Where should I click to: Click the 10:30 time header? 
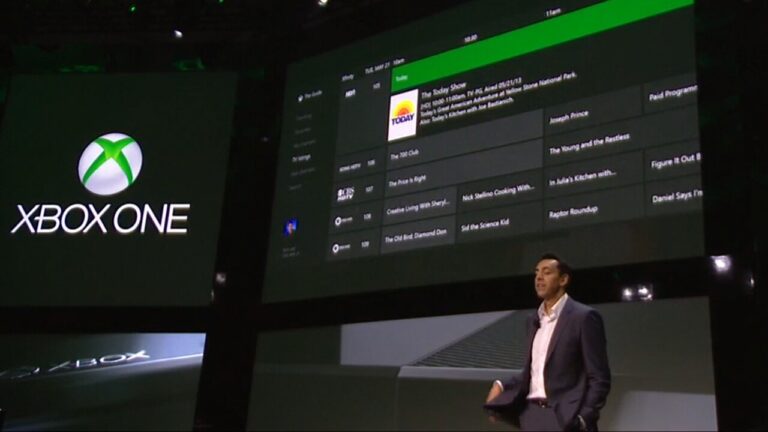tap(471, 39)
